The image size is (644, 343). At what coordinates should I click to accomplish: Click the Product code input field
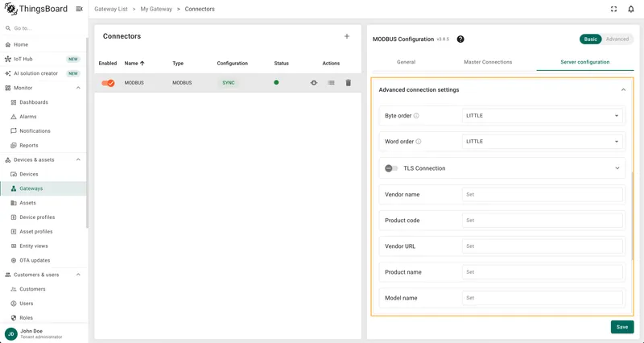coord(542,221)
